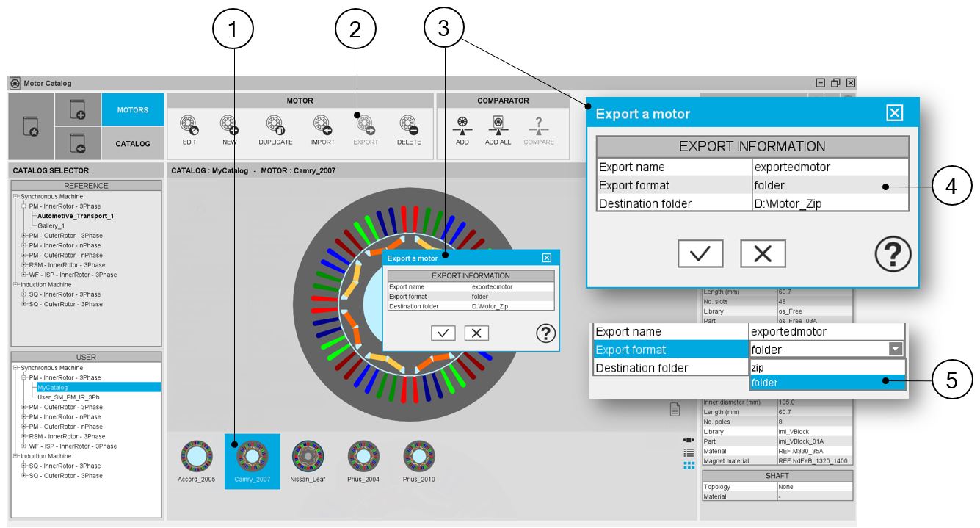Open the MOTORS tab
Image resolution: width=980 pixels, height=528 pixels.
(133, 110)
